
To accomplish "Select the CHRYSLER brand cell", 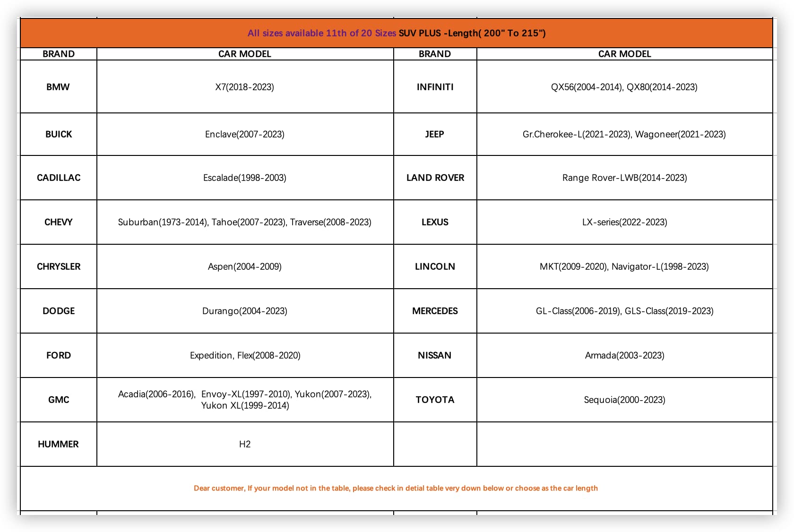I will (x=59, y=266).
